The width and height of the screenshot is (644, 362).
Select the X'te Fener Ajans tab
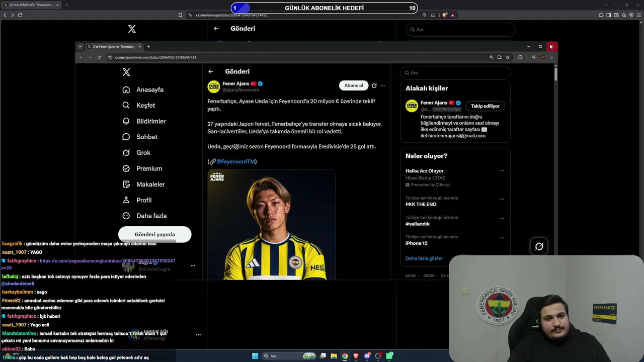[114, 47]
